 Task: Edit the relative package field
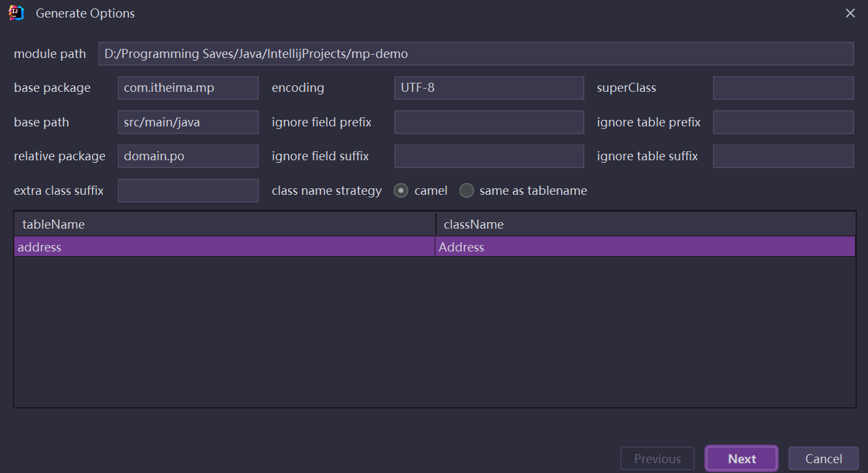click(x=188, y=156)
